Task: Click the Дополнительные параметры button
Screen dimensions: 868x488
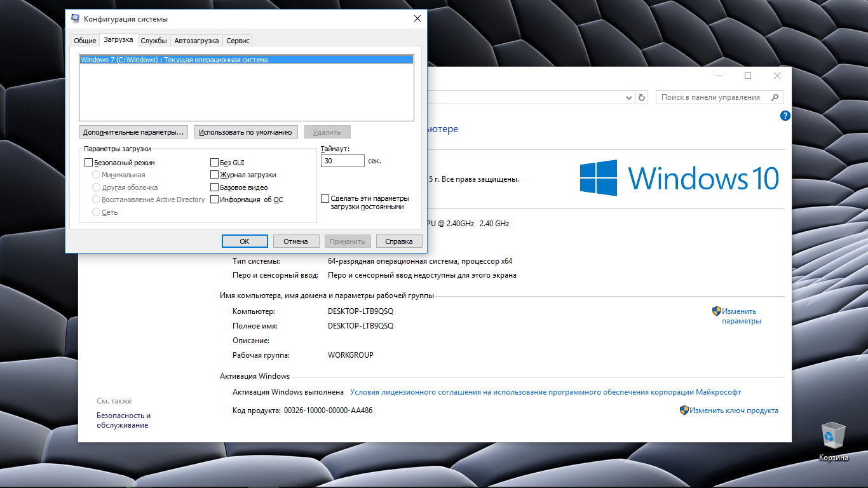Action: [133, 132]
